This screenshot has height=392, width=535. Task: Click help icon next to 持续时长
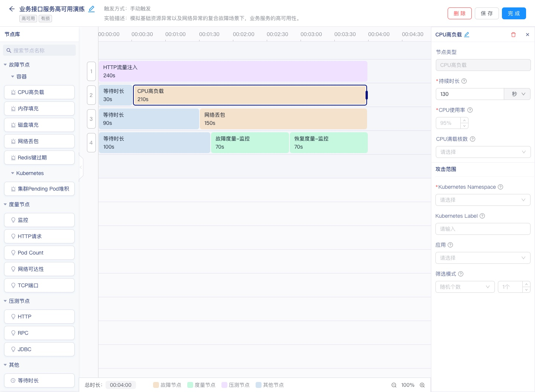(464, 81)
